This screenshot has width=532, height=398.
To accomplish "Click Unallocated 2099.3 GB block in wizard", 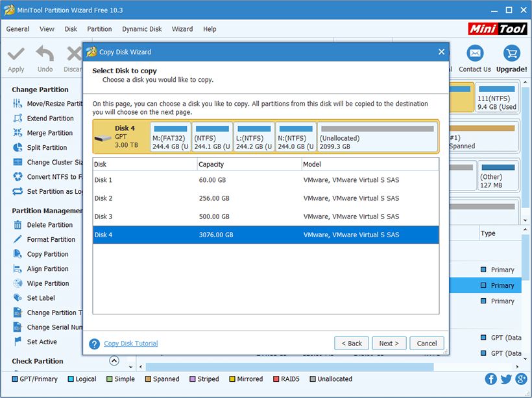I will (378, 137).
